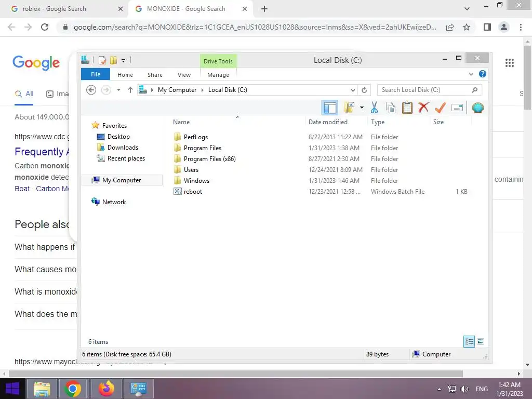This screenshot has width=532, height=399.
Task: Open Google apps grid
Action: click(510, 63)
